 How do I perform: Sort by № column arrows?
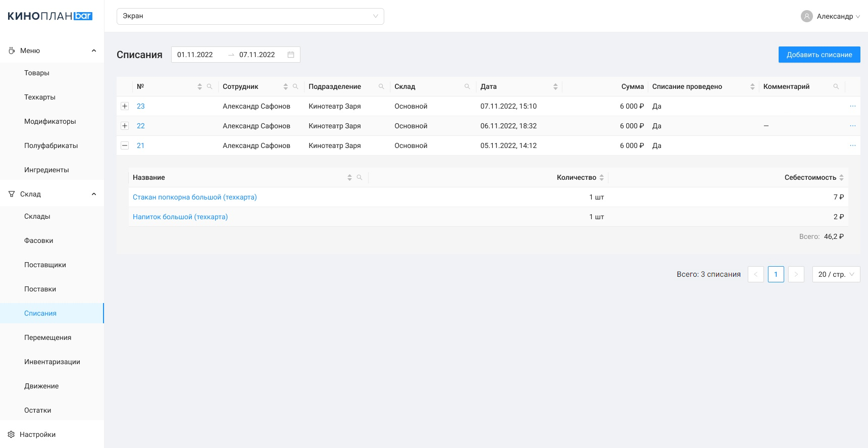click(x=200, y=86)
